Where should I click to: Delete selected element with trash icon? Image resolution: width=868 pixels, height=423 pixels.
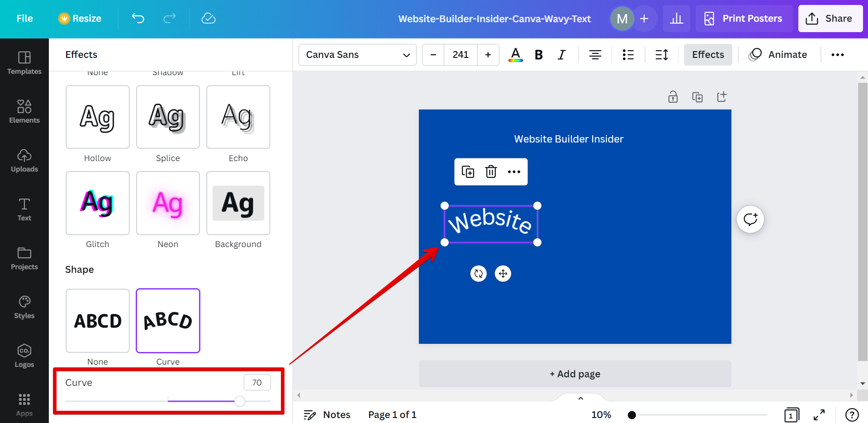tap(491, 172)
